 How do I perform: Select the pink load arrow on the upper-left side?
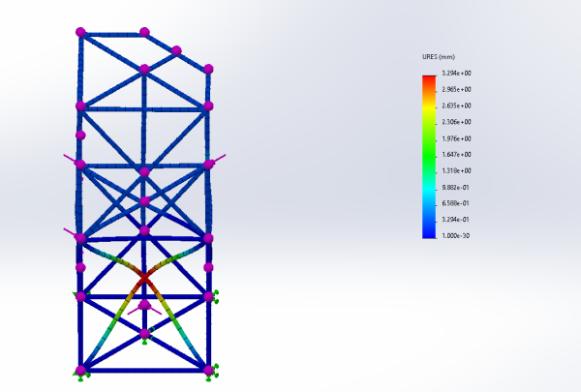71,158
